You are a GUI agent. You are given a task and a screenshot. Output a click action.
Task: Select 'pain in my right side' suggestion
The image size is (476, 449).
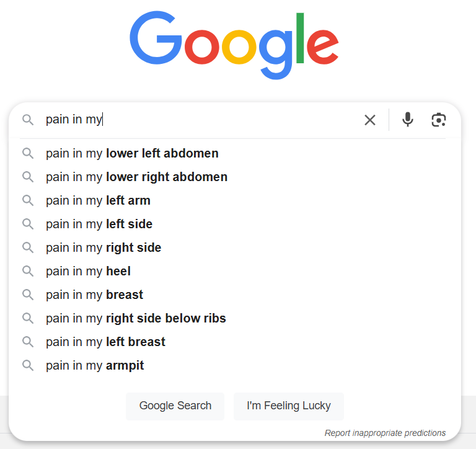click(104, 247)
